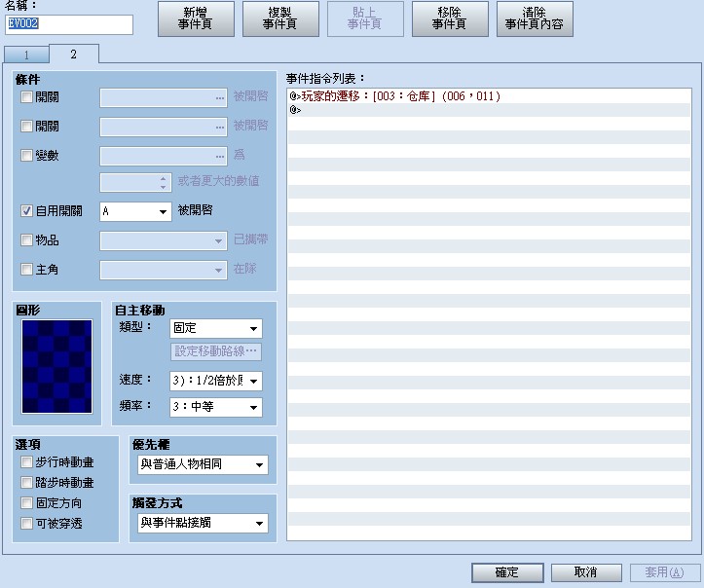Open the 類型 固定 dropdown
704x588 pixels.
(x=216, y=329)
